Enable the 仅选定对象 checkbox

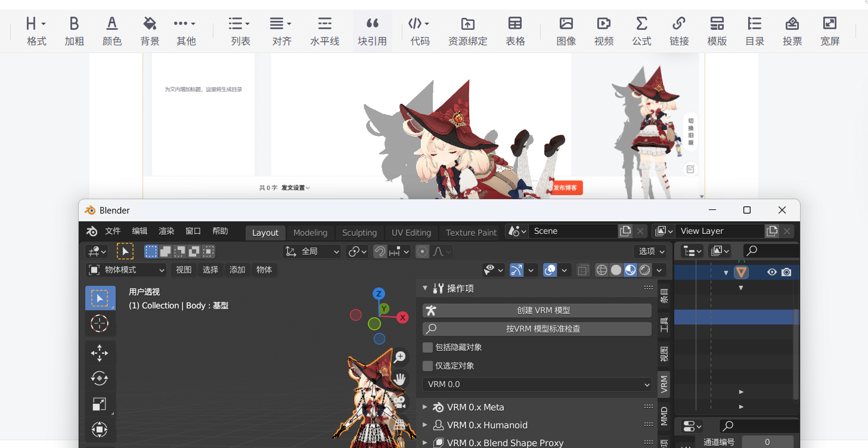[x=427, y=366]
